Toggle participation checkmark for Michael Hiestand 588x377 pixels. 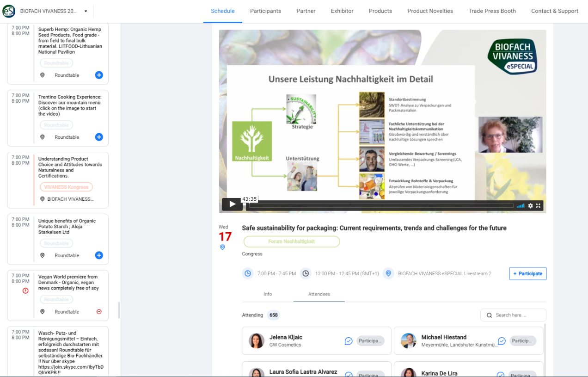point(502,341)
